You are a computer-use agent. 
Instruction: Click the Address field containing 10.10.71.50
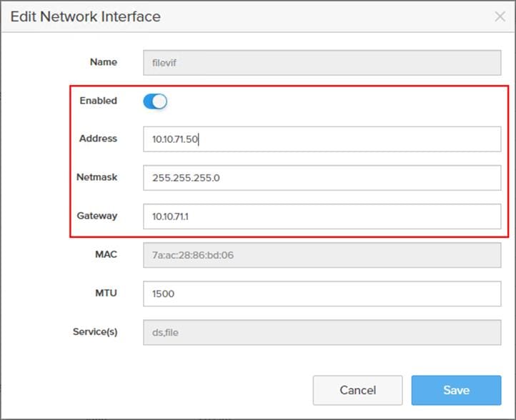pos(322,139)
